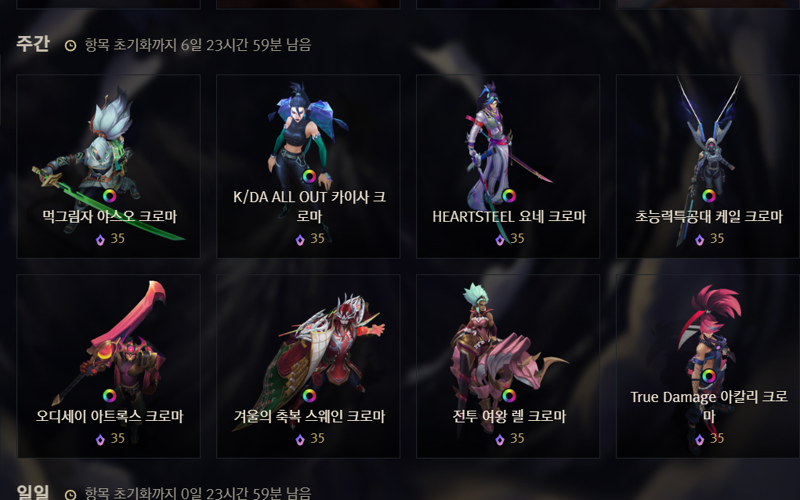Select the 먹그림자 야스오 크로마 title

pos(109,216)
